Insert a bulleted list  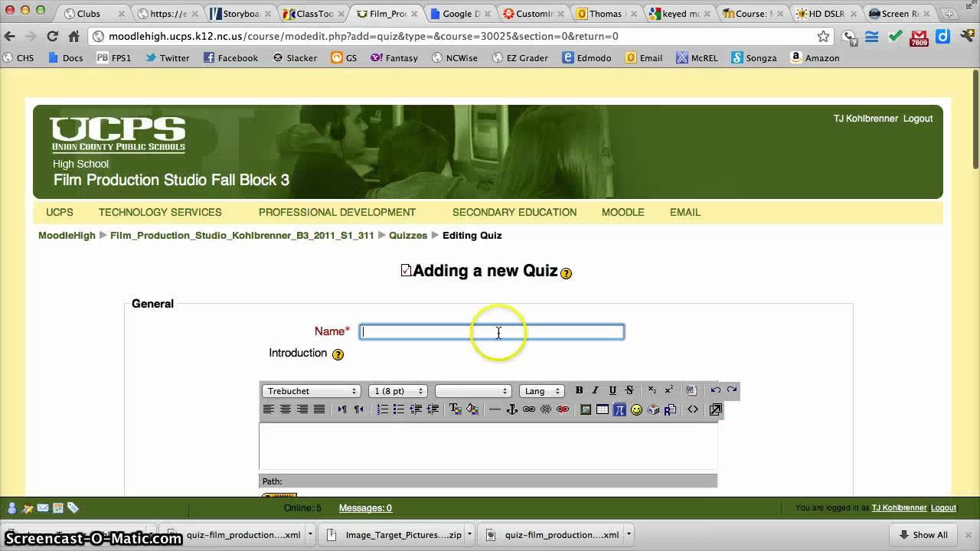(399, 409)
